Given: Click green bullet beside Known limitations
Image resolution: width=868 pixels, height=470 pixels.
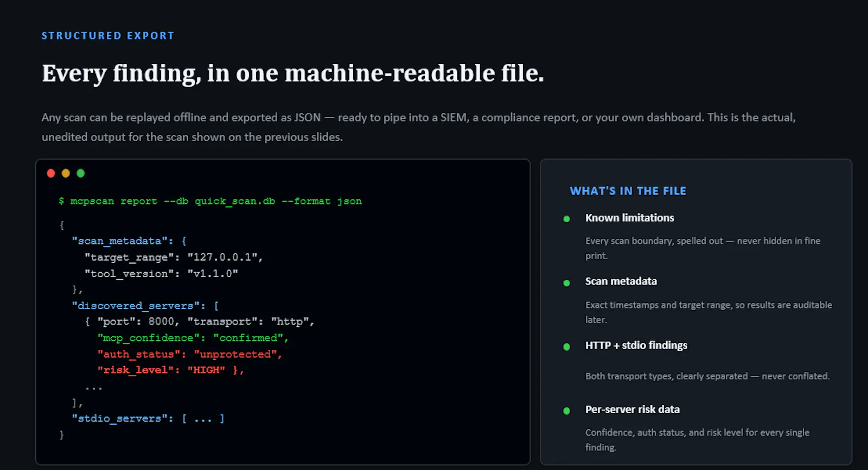Looking at the screenshot, I should tap(567, 219).
